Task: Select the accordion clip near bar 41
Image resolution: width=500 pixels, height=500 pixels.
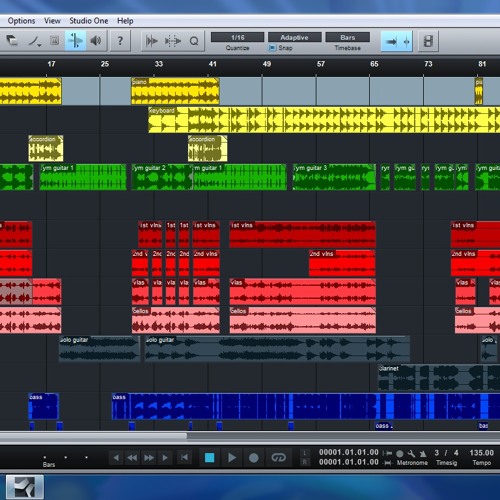Action: (207, 148)
